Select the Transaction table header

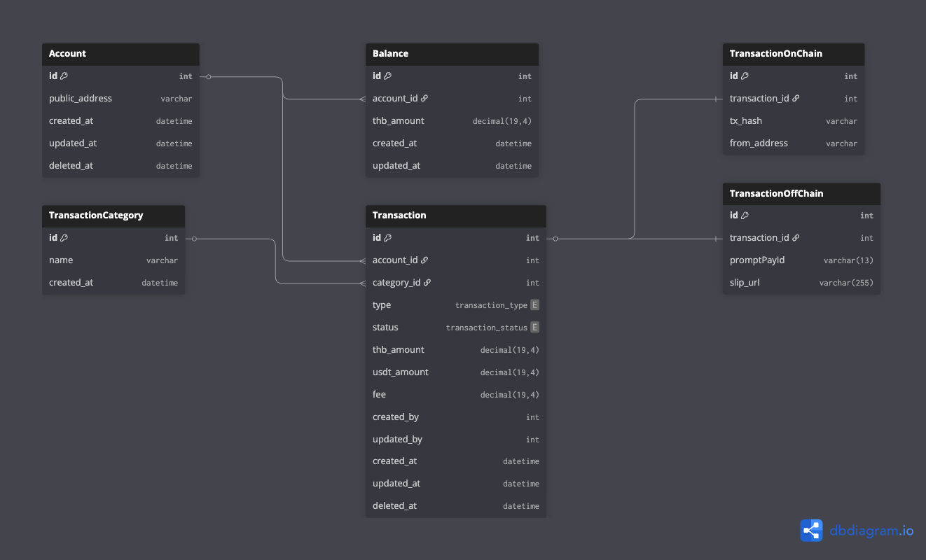point(455,216)
